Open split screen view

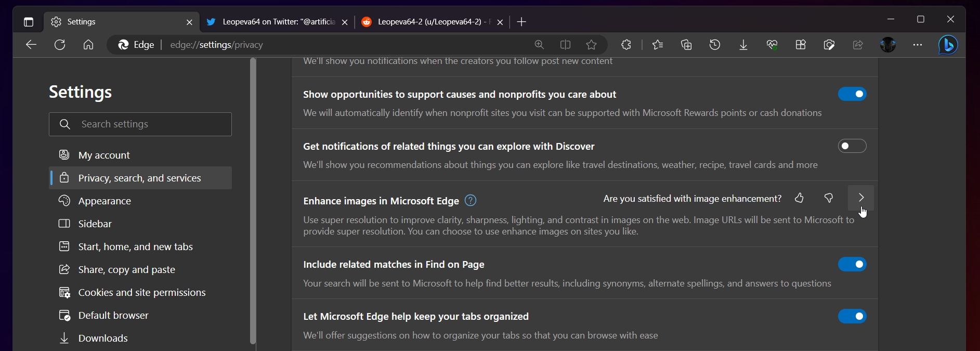[565, 45]
